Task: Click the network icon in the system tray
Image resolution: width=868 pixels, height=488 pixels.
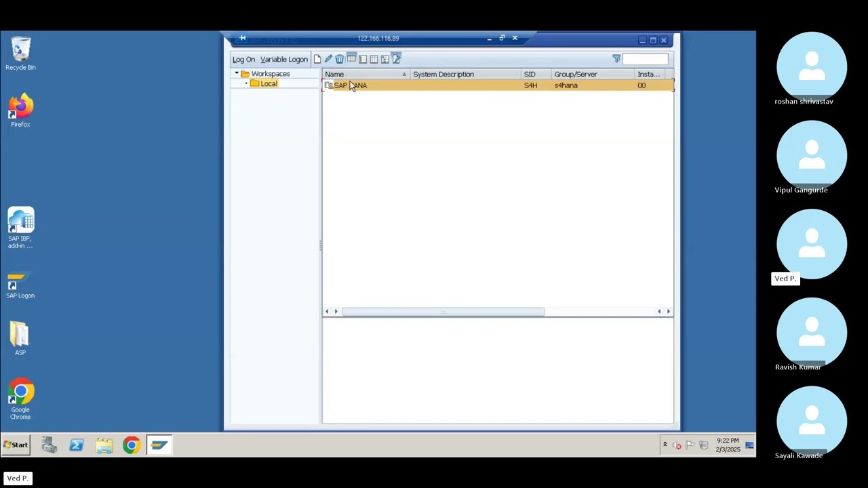Action: (x=703, y=445)
